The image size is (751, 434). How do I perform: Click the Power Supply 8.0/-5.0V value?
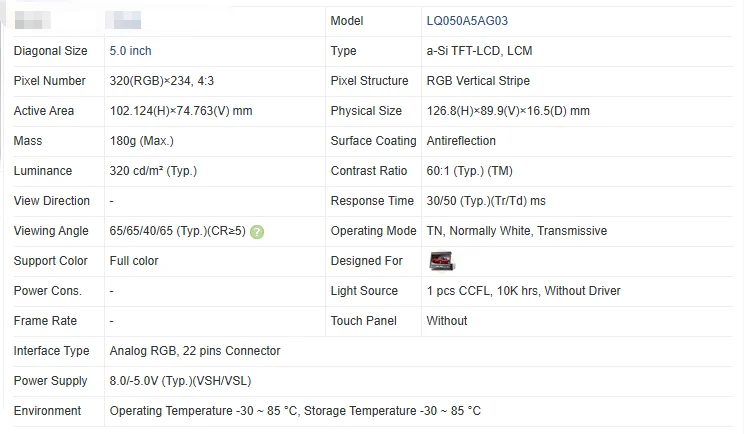click(180, 381)
